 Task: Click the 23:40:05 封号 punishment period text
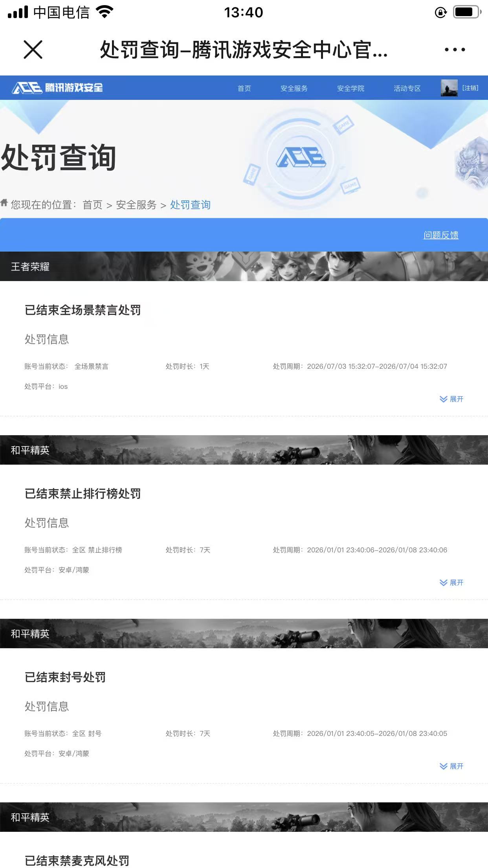pos(360,734)
